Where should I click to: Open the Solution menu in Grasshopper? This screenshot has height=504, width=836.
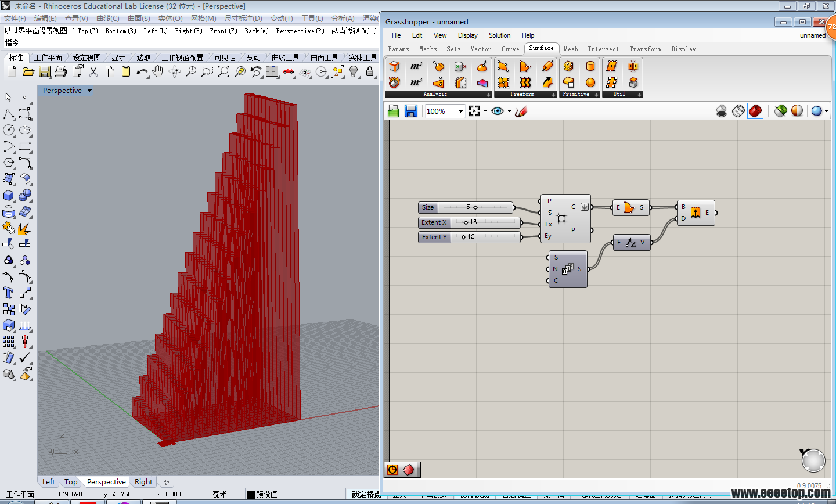pos(499,35)
